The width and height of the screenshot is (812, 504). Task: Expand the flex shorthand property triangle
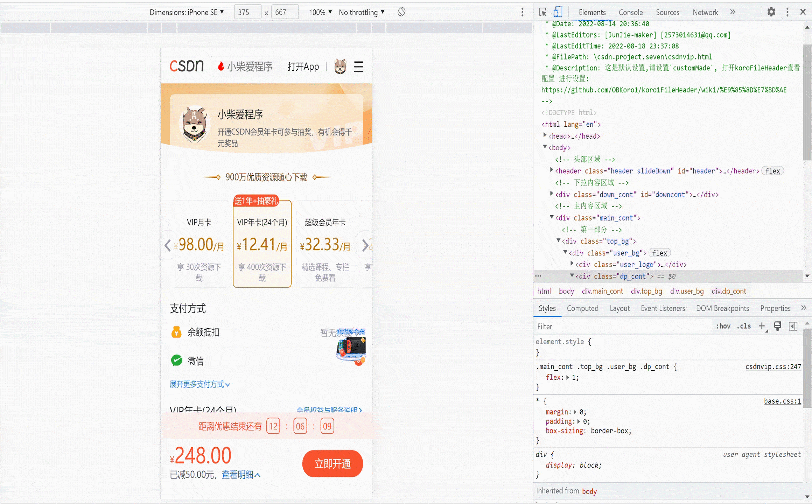point(568,377)
